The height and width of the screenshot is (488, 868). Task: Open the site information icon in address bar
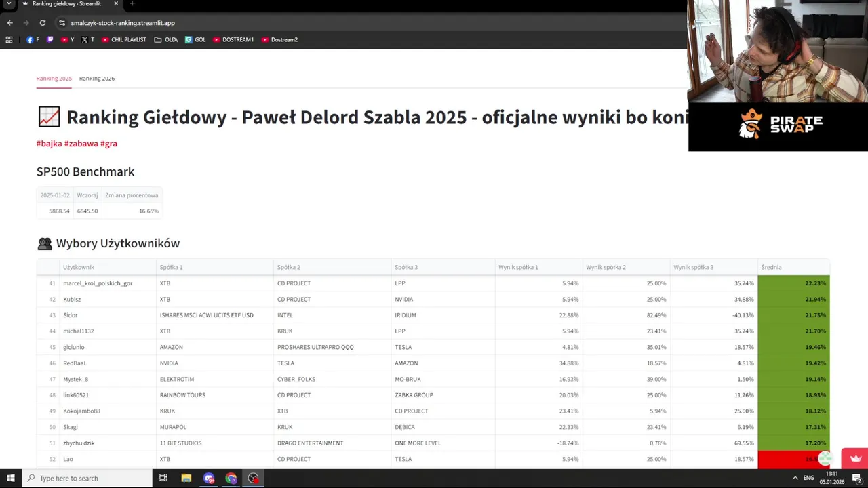pos(62,22)
